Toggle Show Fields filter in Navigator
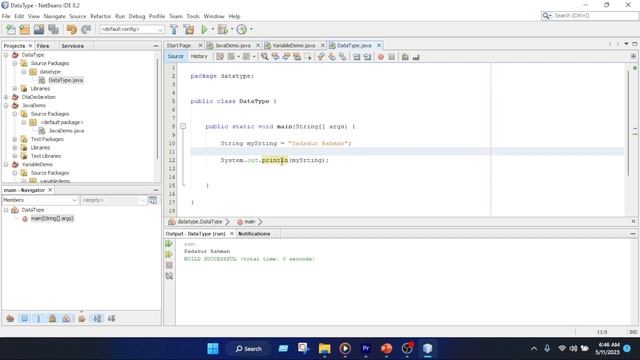Image resolution: width=640 pixels, height=360 pixels. tap(24, 318)
